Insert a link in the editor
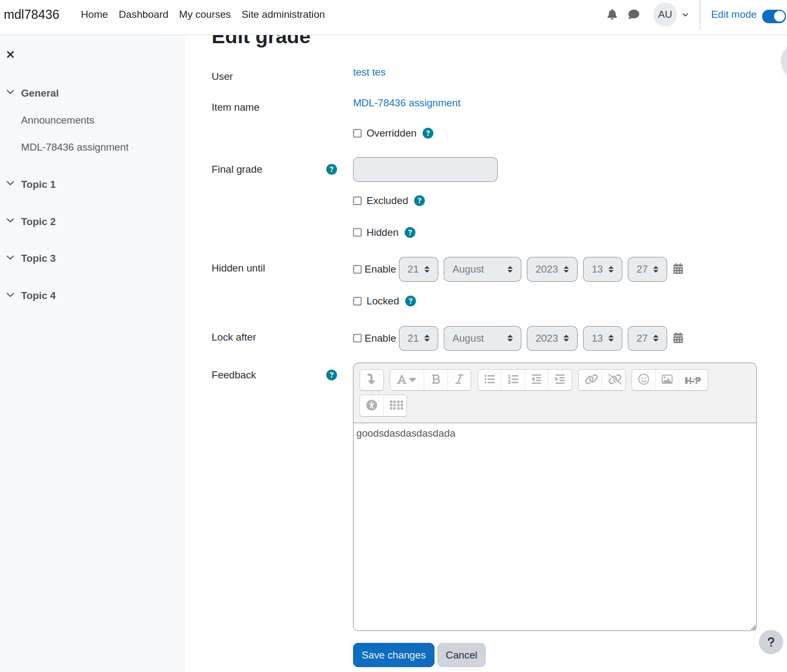The width and height of the screenshot is (787, 672). coord(591,380)
